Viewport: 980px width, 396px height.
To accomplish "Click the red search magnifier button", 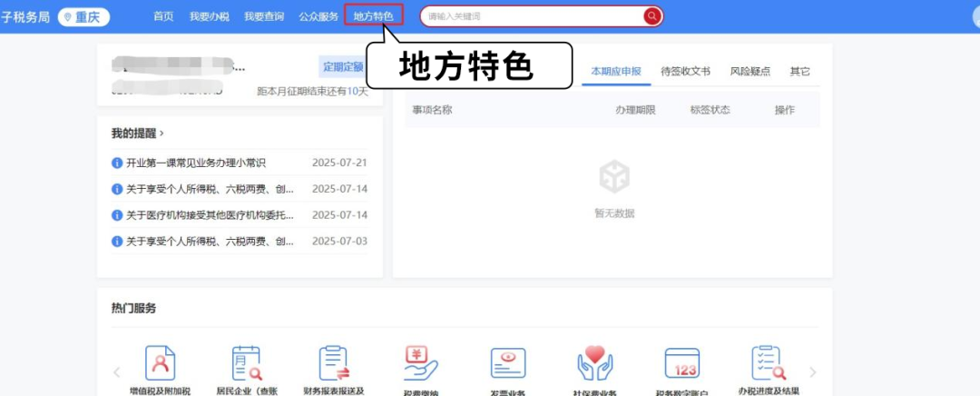I will [652, 16].
